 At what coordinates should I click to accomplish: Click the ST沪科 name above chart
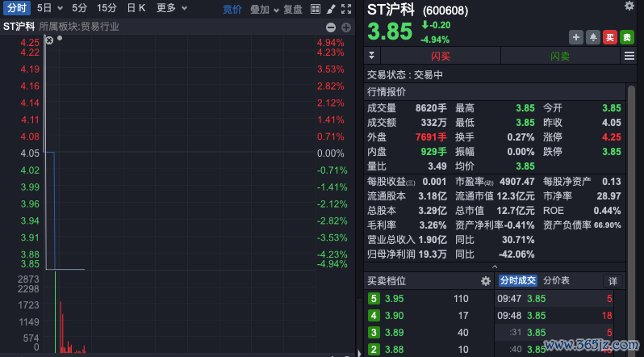(x=19, y=27)
